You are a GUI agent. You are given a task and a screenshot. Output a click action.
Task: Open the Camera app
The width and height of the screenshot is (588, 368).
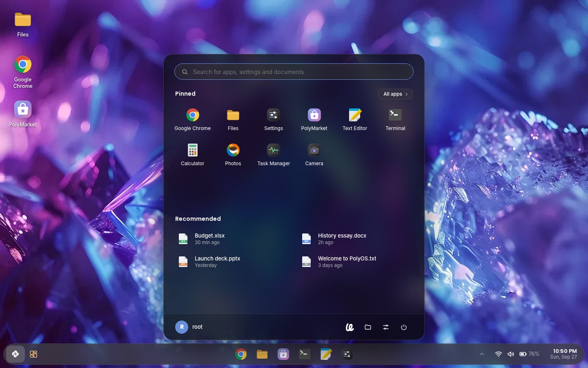tap(314, 155)
